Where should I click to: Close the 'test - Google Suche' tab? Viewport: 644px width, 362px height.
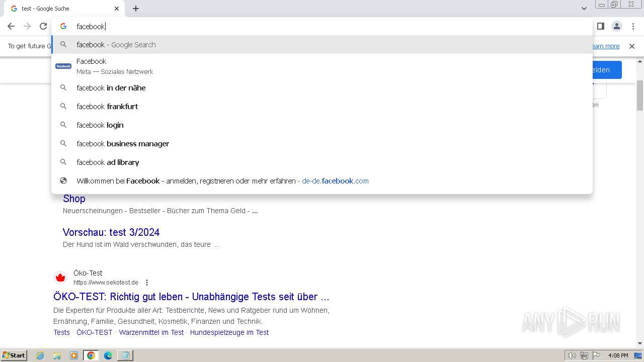point(117,9)
